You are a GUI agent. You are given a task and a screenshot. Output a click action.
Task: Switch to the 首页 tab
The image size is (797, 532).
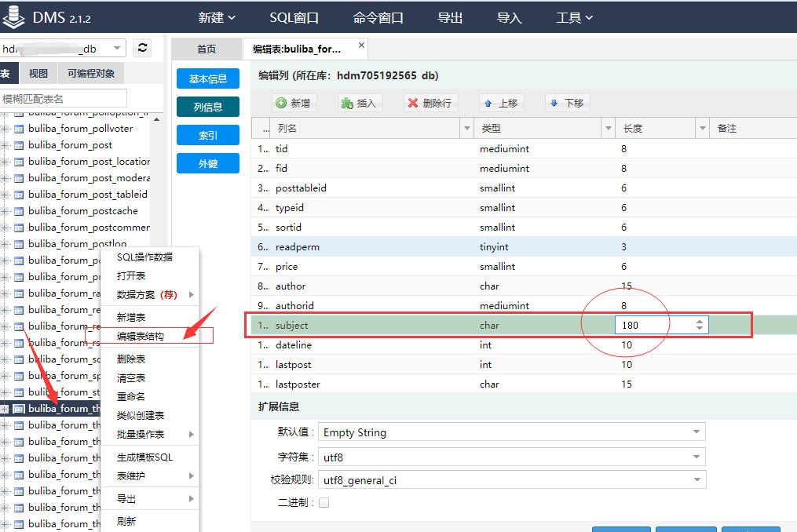tap(206, 46)
